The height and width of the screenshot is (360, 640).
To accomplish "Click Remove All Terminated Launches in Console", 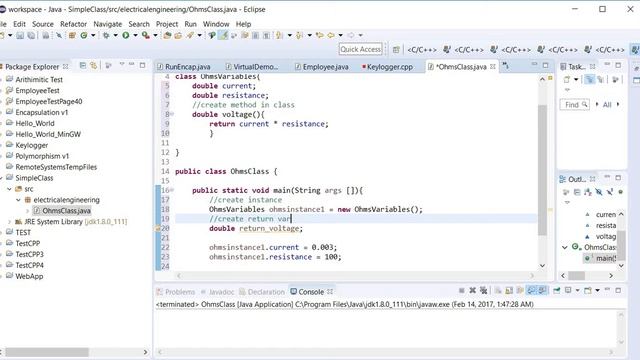I will coord(484,290).
